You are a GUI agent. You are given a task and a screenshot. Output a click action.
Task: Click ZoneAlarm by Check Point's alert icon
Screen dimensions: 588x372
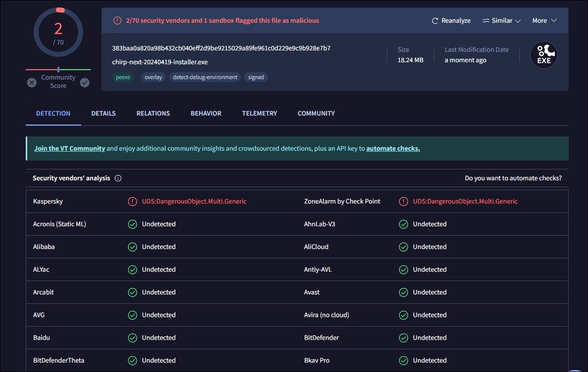[x=404, y=202]
